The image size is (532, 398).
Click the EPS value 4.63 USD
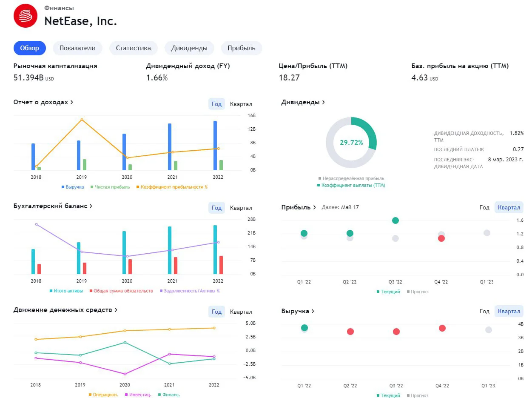click(425, 78)
